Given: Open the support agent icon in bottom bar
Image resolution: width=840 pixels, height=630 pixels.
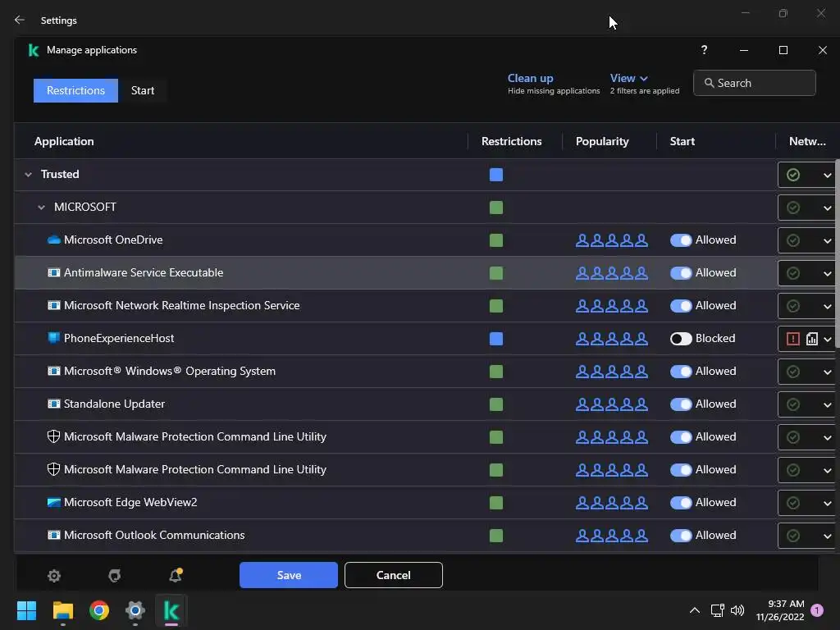Looking at the screenshot, I should [115, 576].
